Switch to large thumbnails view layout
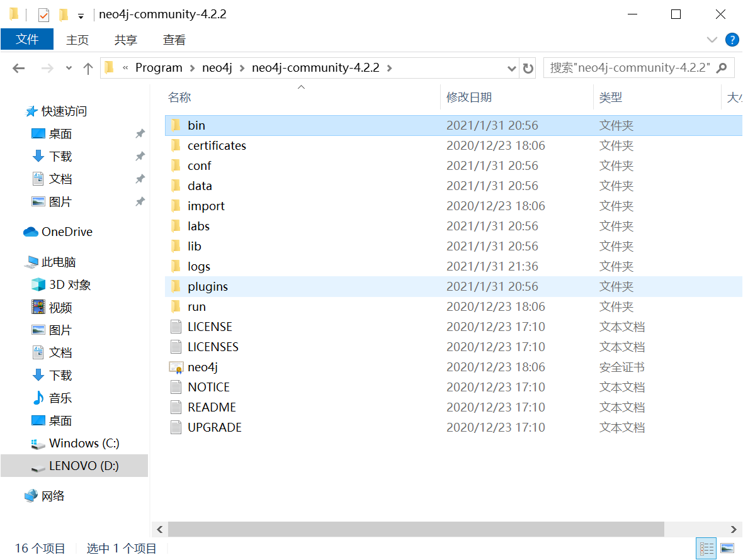Screen dimensions: 743x560 pos(727,549)
